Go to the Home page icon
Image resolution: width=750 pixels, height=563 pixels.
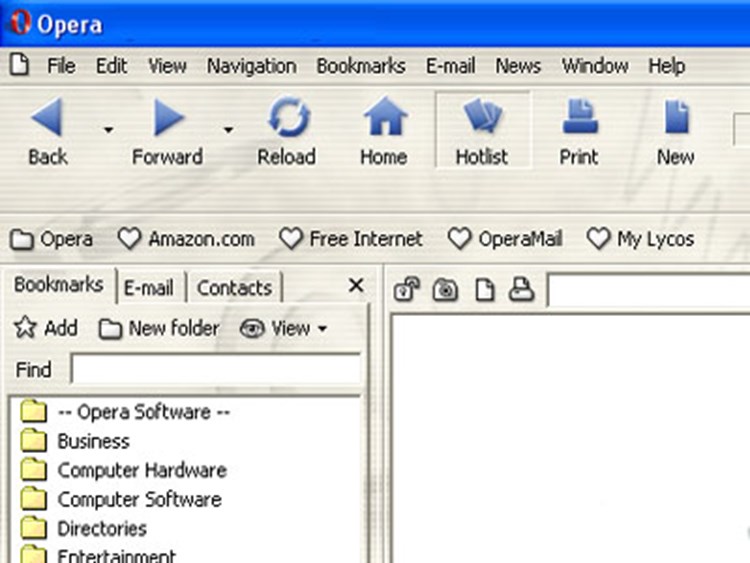[384, 131]
